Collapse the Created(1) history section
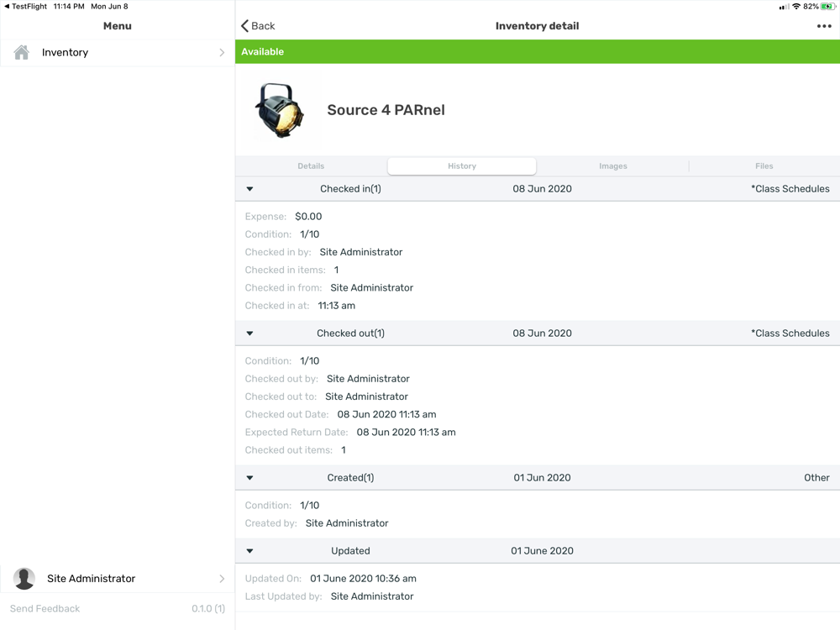The width and height of the screenshot is (840, 630). point(249,478)
